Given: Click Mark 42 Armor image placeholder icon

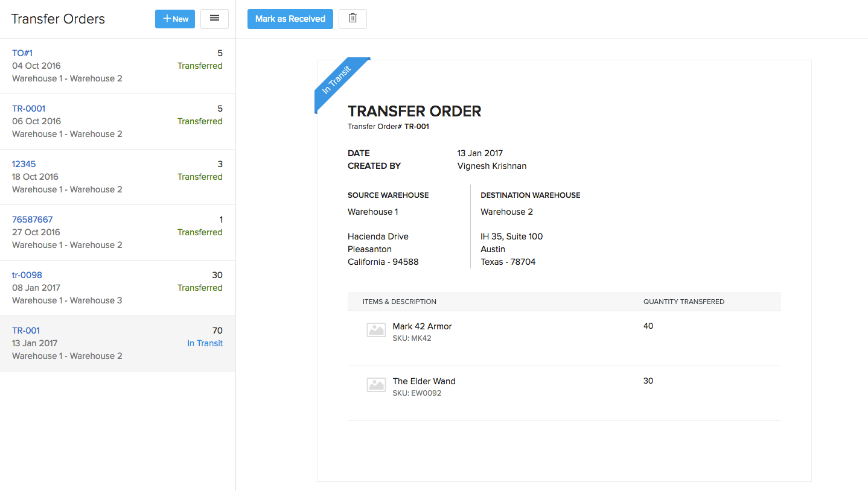Looking at the screenshot, I should point(376,330).
